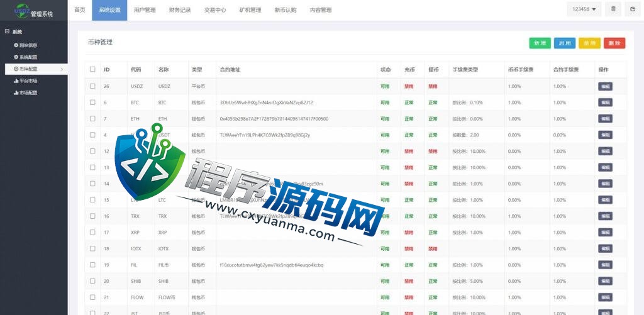The image size is (644, 315).
Task: Tick the checkbox for row ID 12
Action: coord(92,151)
